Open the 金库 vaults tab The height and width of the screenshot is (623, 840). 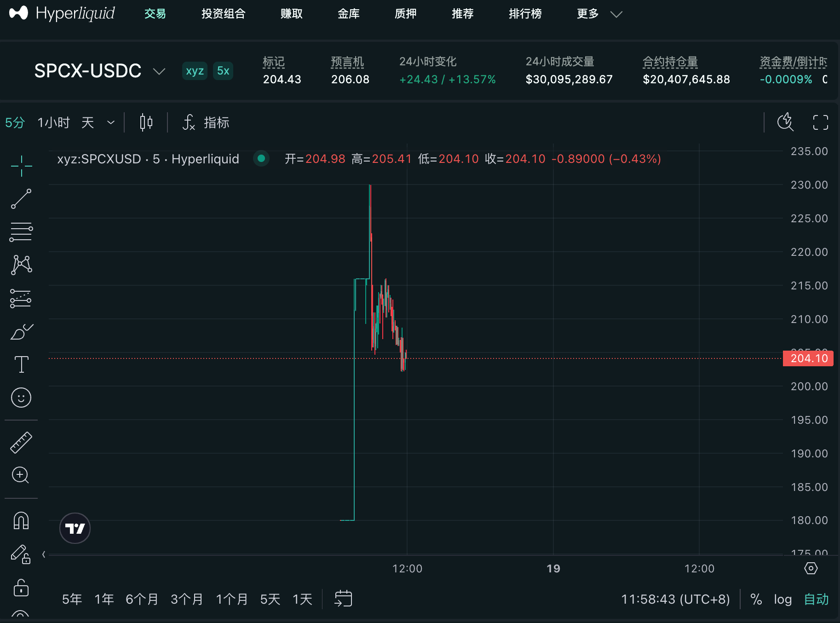pyautogui.click(x=348, y=14)
